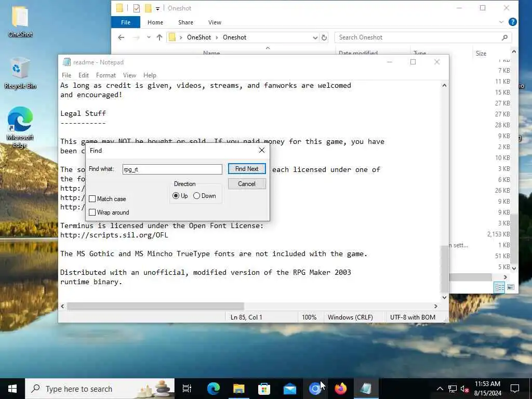Image resolution: width=532 pixels, height=399 pixels.
Task: Open Microsoft Edge from the taskbar
Action: coord(214,389)
